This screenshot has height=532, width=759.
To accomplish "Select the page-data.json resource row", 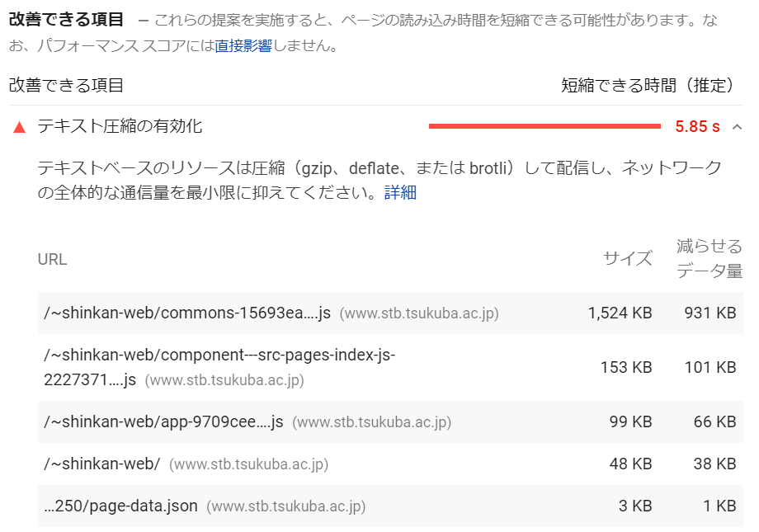I will (120, 506).
